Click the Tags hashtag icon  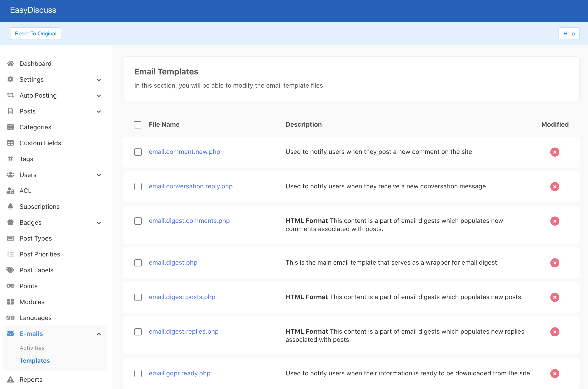click(10, 159)
